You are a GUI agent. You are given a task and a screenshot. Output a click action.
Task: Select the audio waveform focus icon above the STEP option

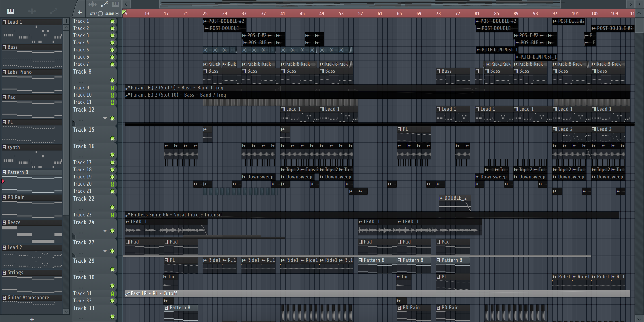tap(93, 4)
